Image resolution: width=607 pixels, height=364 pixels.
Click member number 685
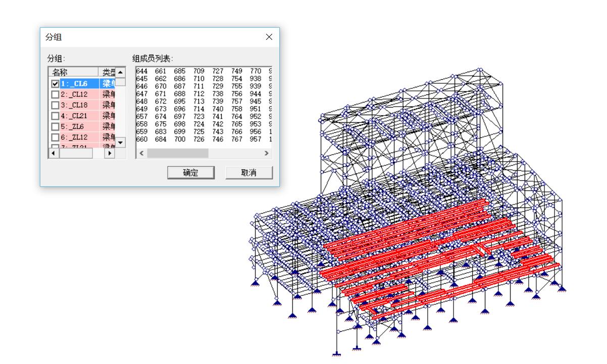[180, 71]
